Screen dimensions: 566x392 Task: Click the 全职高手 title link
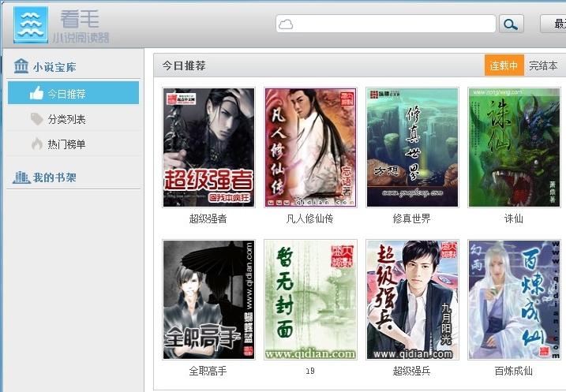[208, 371]
